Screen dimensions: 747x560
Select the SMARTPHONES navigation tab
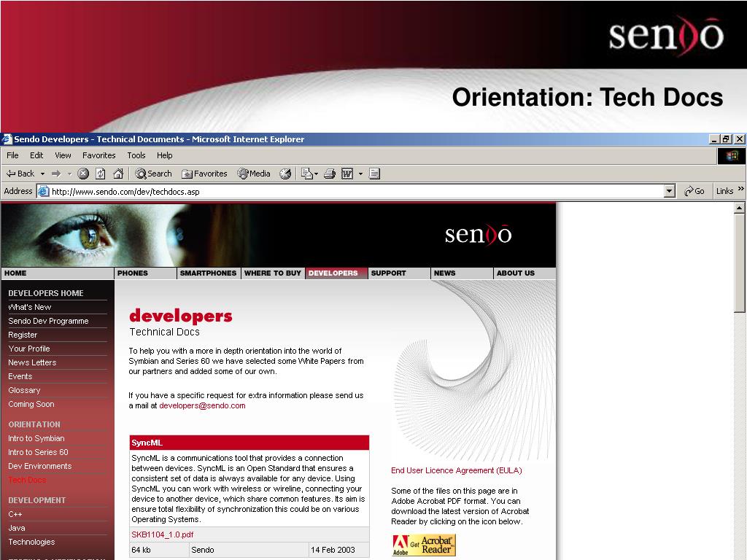(x=208, y=273)
